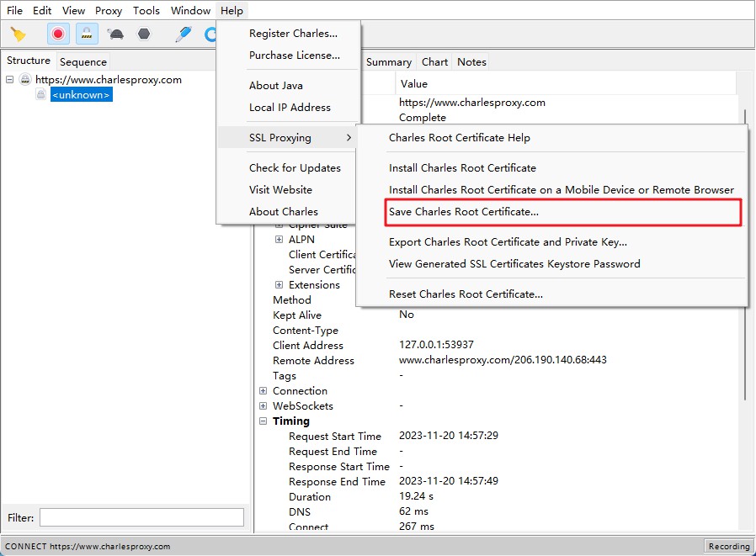756x556 pixels.
Task: Select the Kept Alive row label
Action: click(297, 315)
